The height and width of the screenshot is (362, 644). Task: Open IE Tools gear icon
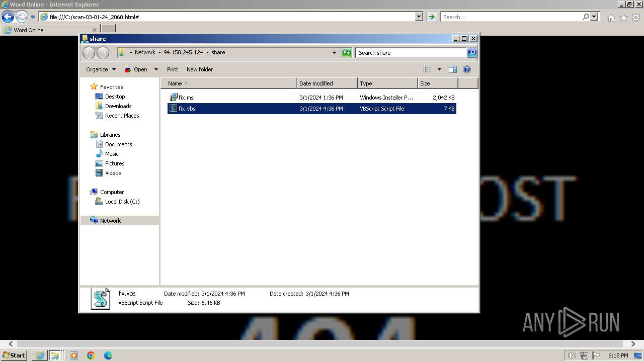636,18
